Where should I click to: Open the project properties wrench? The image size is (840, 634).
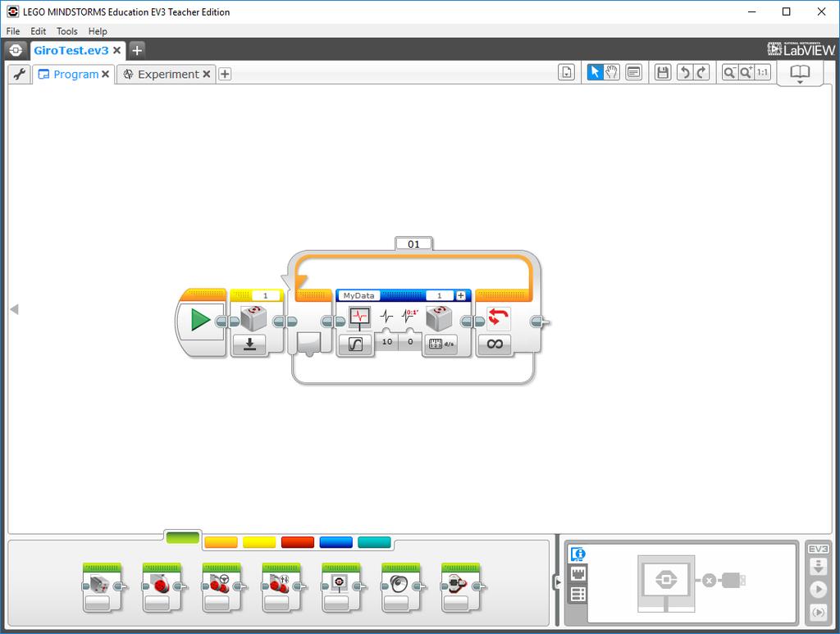pyautogui.click(x=20, y=74)
